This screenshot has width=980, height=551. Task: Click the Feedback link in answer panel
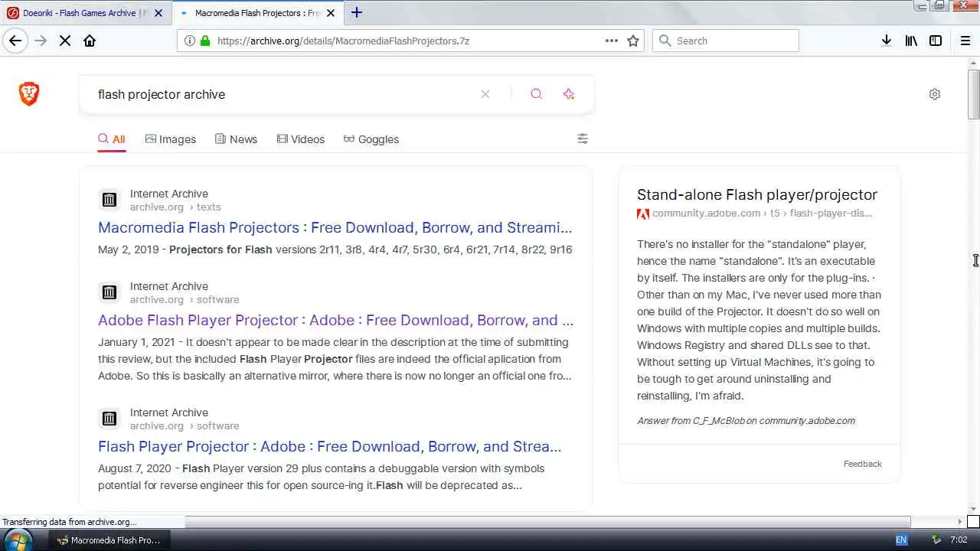point(863,464)
